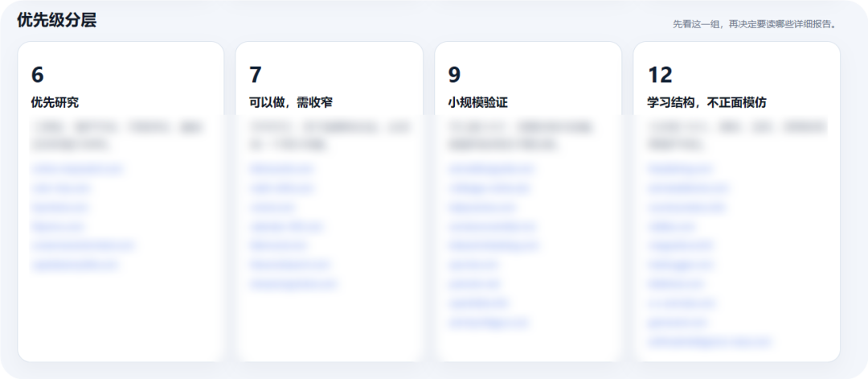Image resolution: width=868 pixels, height=379 pixels.
Task: Select the 小规模验证 card title
Action: click(x=477, y=102)
